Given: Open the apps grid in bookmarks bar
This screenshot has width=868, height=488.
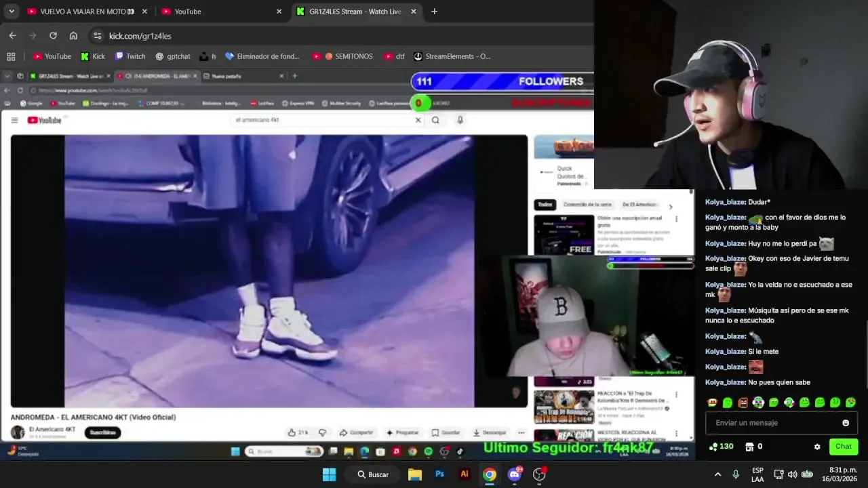Looking at the screenshot, I should tap(11, 56).
